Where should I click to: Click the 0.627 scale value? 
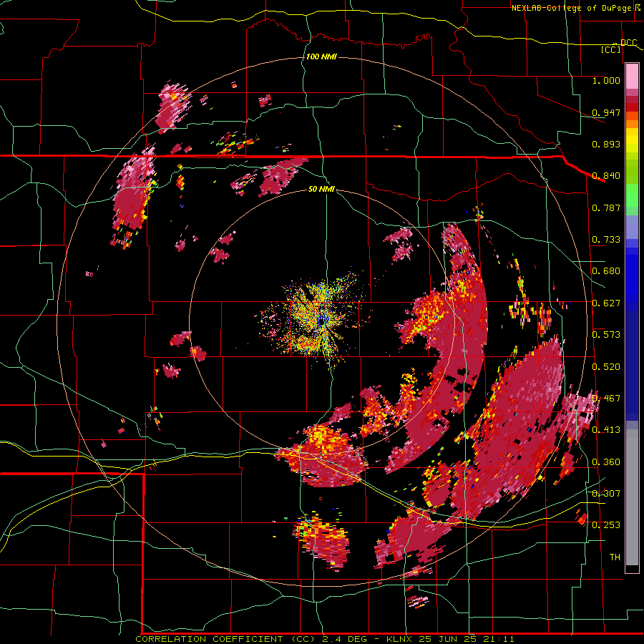tap(606, 303)
